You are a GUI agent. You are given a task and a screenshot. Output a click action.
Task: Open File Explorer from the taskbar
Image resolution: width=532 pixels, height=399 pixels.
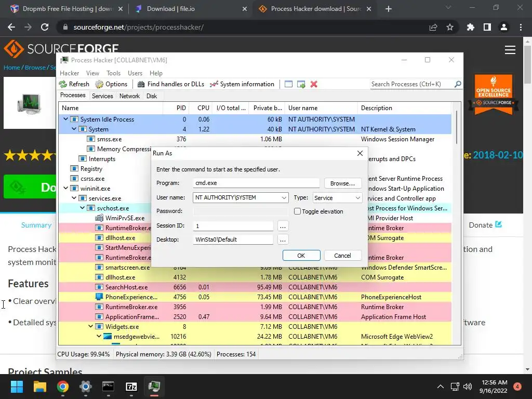[39, 387]
